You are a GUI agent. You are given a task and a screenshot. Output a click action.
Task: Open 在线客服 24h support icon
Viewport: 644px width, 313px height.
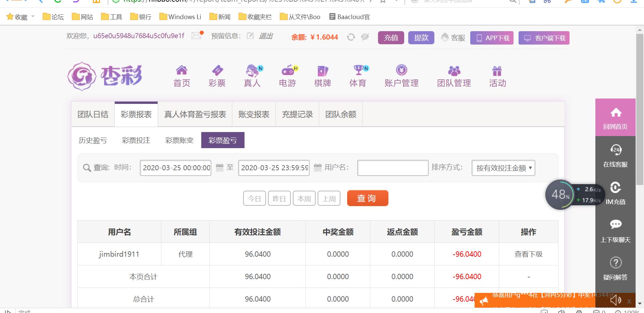coord(616,150)
